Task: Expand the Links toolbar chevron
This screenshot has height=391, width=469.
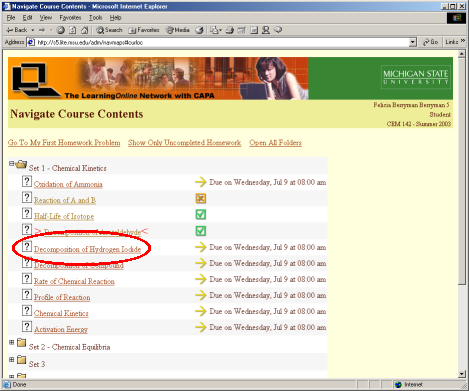Action: tap(463, 41)
